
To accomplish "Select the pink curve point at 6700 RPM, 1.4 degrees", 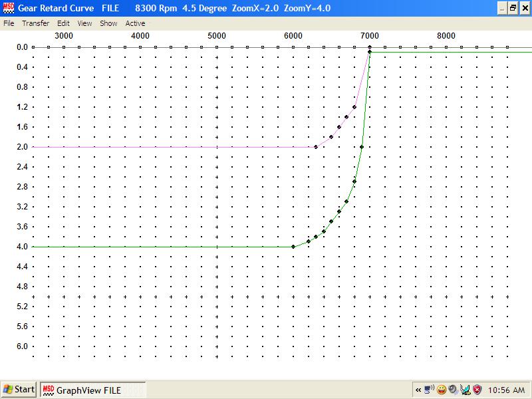I will coord(346,117).
